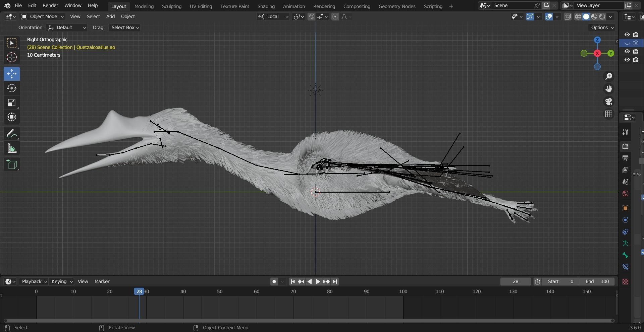Toggle X-ray mode button
Screen dimensions: 644x332
(568, 16)
